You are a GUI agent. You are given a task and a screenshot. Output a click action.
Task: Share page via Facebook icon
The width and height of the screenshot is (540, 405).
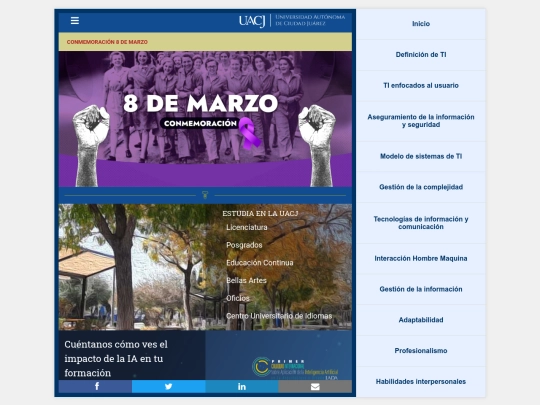point(95,386)
